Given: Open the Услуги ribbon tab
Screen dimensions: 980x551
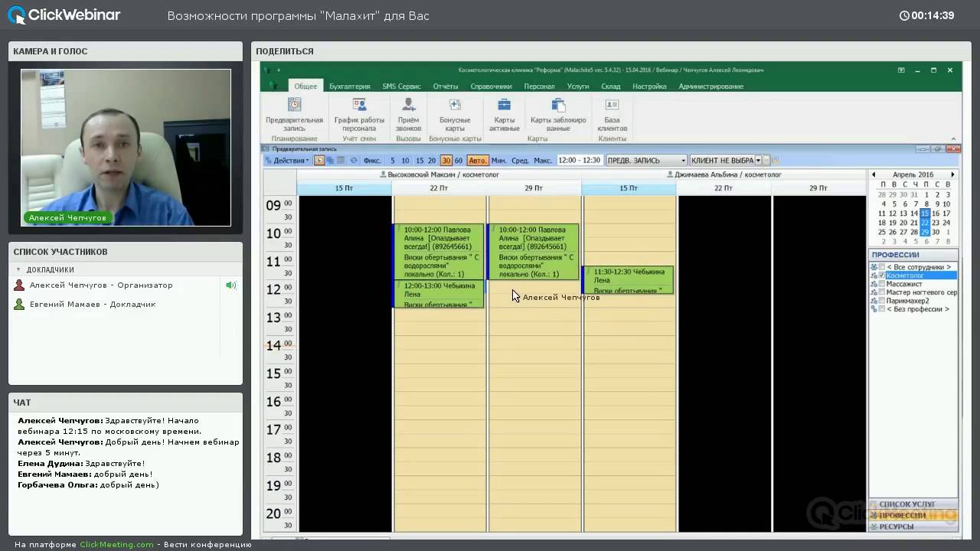Looking at the screenshot, I should (x=578, y=86).
